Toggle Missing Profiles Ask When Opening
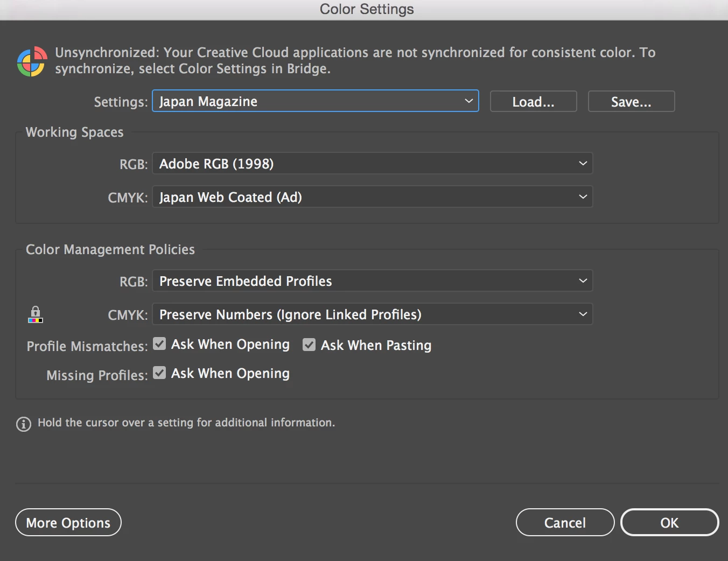This screenshot has height=561, width=728. click(x=159, y=373)
